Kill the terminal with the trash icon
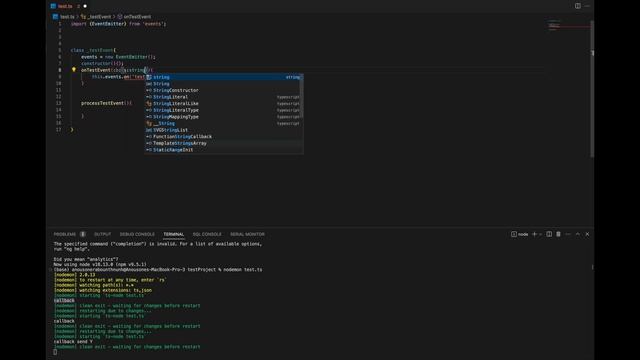640x360 pixels. pyautogui.click(x=558, y=234)
